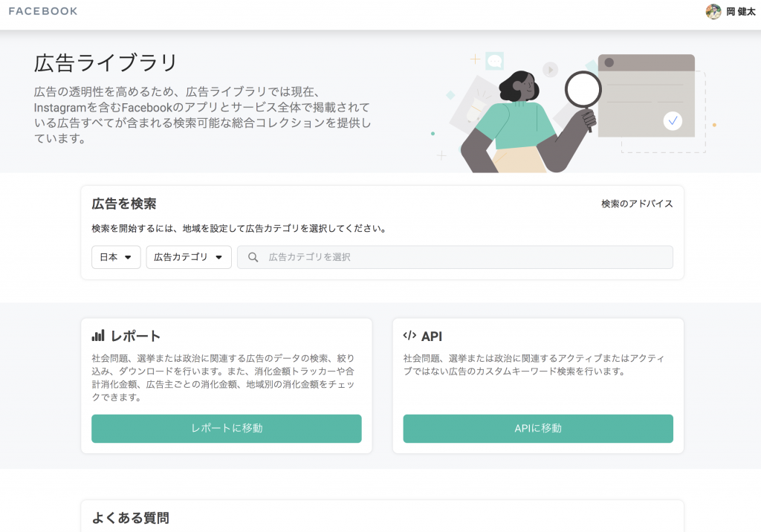Screen dimensions: 761x532
Task: Click the FACEBOOK logo in header
Action: tap(43, 11)
